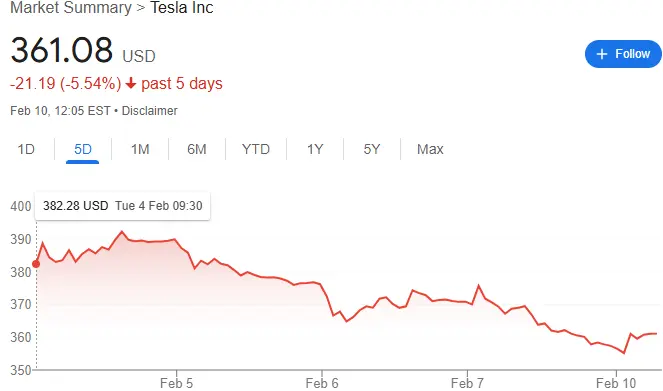Click the Feb 6 date marker
The height and width of the screenshot is (391, 663).
click(x=322, y=383)
